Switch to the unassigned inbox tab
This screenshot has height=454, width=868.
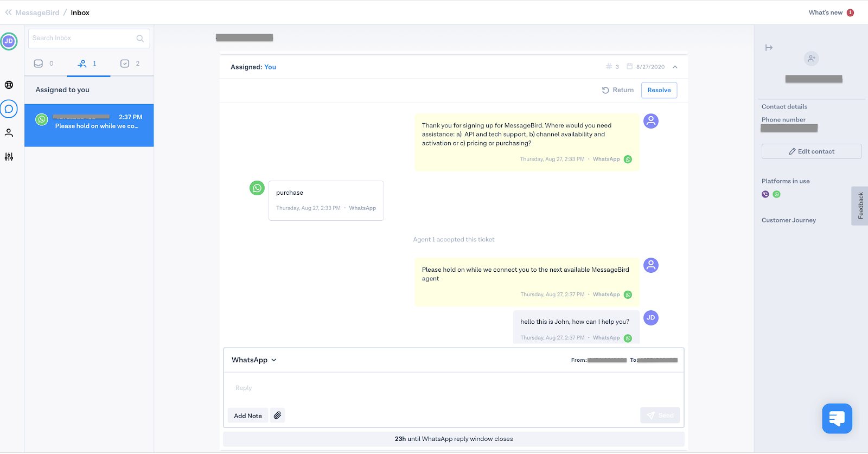(44, 63)
